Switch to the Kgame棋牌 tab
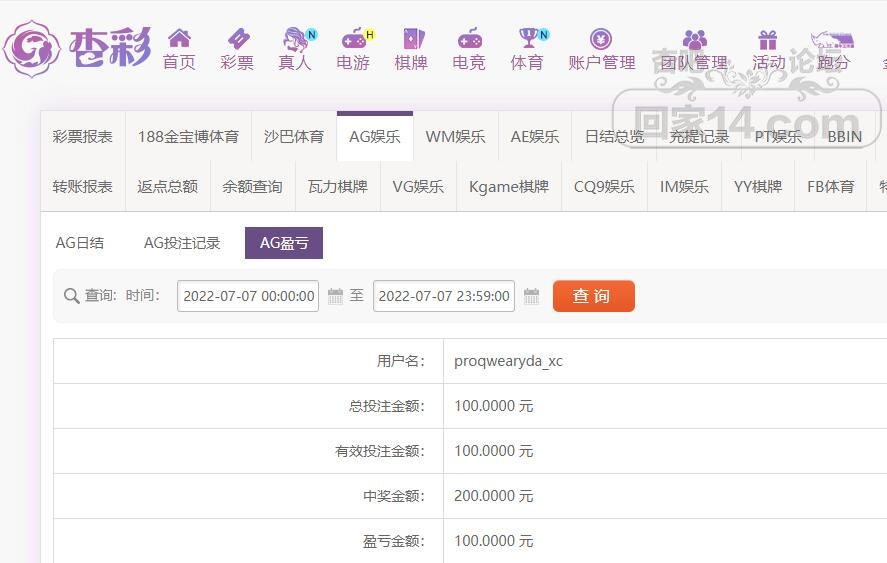Image resolution: width=887 pixels, height=563 pixels. pyautogui.click(x=509, y=186)
